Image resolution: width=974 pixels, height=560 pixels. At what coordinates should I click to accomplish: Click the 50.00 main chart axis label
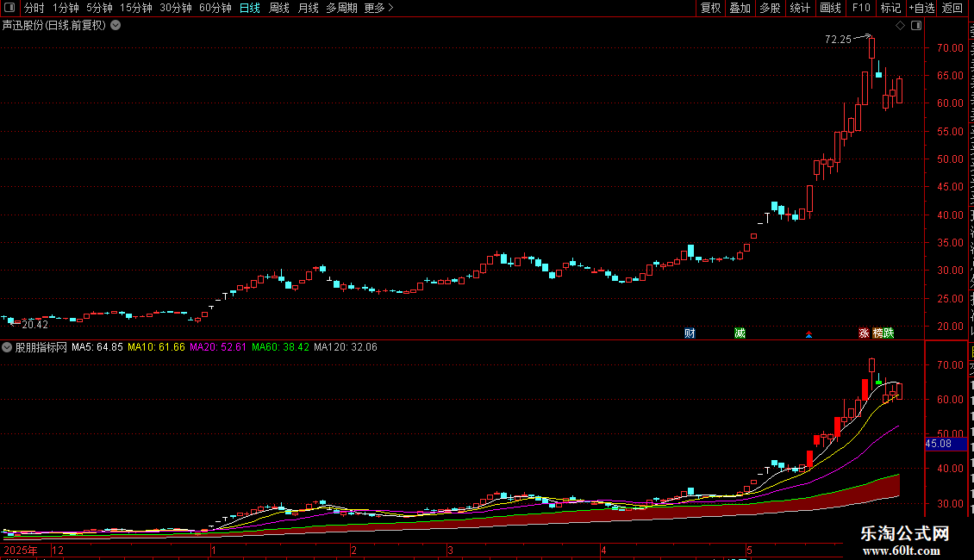pyautogui.click(x=951, y=159)
